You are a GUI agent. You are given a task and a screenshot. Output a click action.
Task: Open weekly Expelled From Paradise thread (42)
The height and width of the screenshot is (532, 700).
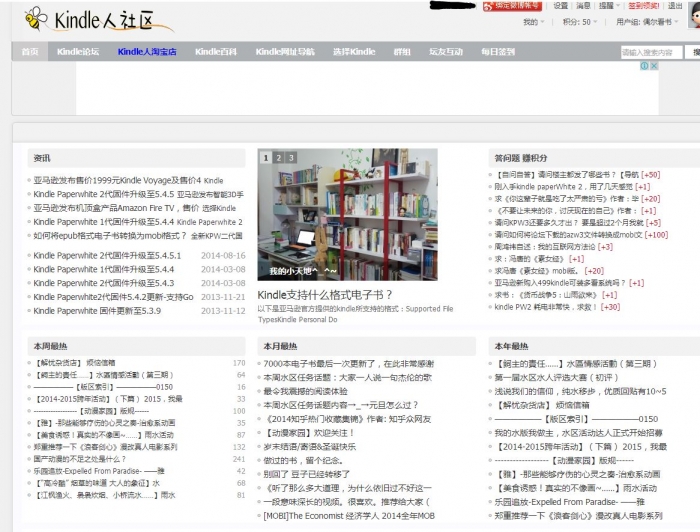coord(99,471)
